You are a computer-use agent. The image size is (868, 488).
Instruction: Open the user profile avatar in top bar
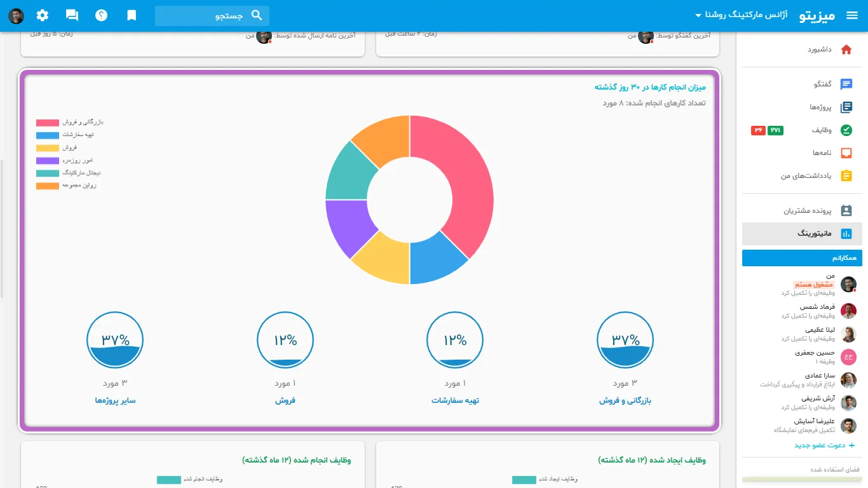16,16
